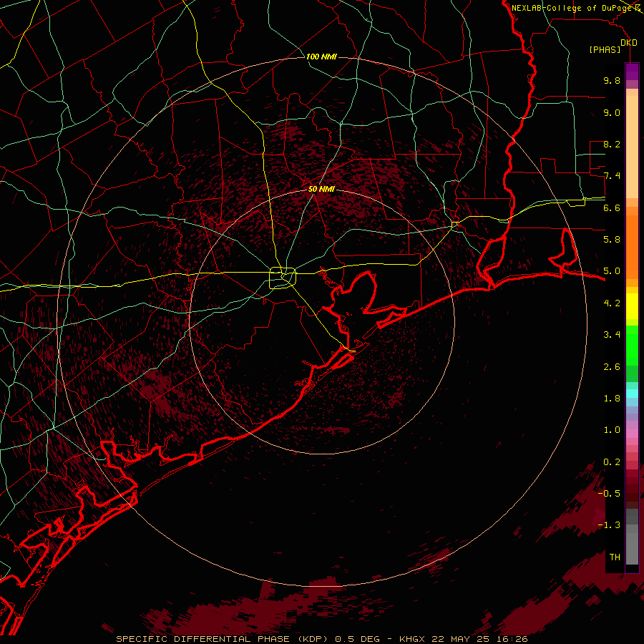This screenshot has width=644, height=644.
Task: Click the [PHAS] units label
Action: 605,50
